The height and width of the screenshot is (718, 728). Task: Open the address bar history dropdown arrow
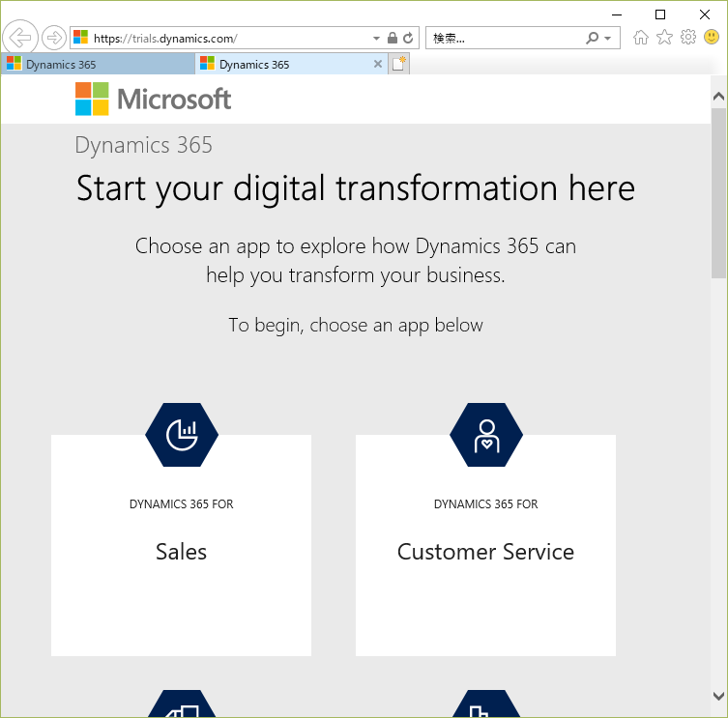(376, 38)
